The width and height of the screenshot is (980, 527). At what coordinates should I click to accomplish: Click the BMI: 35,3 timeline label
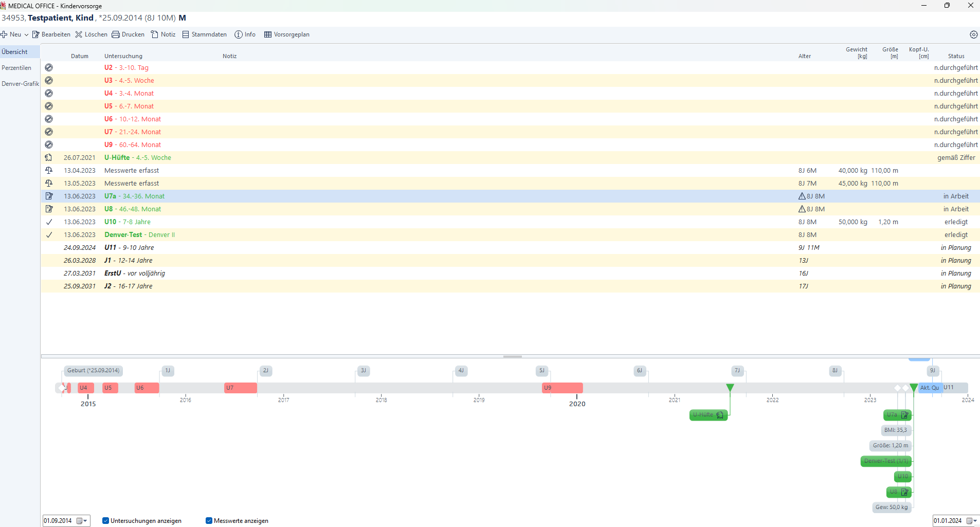click(896, 430)
